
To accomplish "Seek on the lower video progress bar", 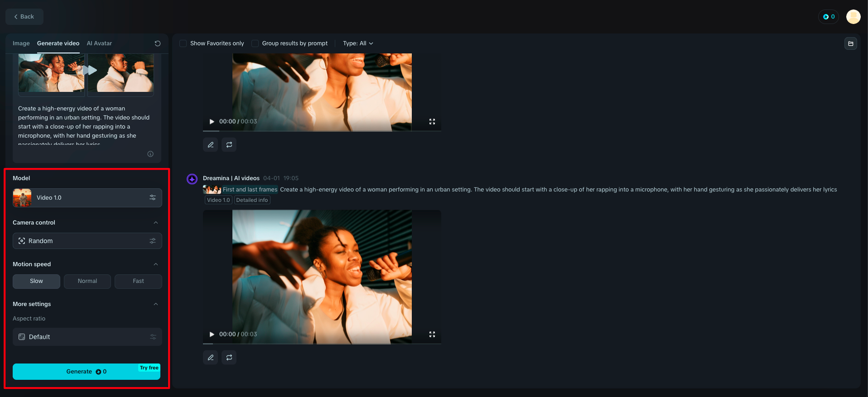I will (x=322, y=344).
